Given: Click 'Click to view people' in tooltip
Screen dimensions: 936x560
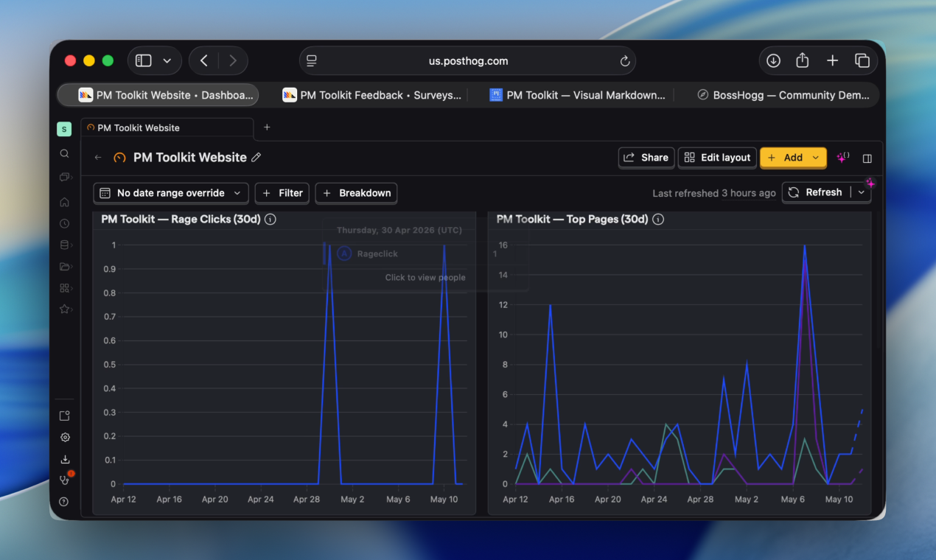Looking at the screenshot, I should click(425, 278).
